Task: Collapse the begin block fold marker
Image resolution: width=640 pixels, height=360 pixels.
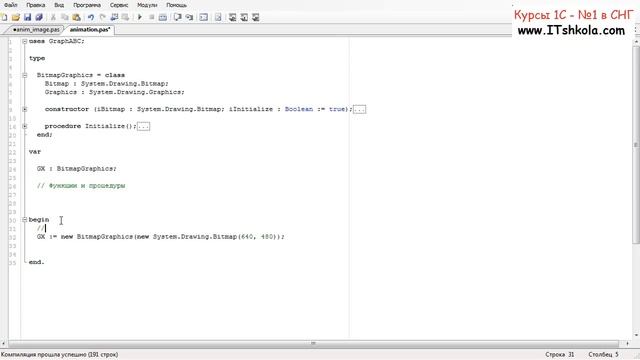Action: coord(24,220)
